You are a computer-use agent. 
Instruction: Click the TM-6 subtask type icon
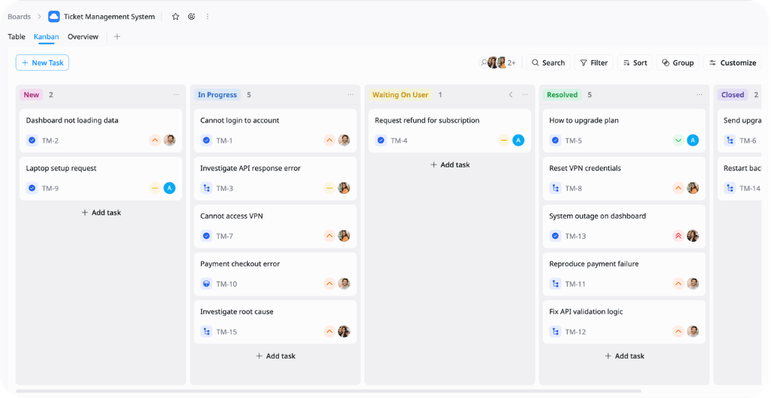[730, 140]
